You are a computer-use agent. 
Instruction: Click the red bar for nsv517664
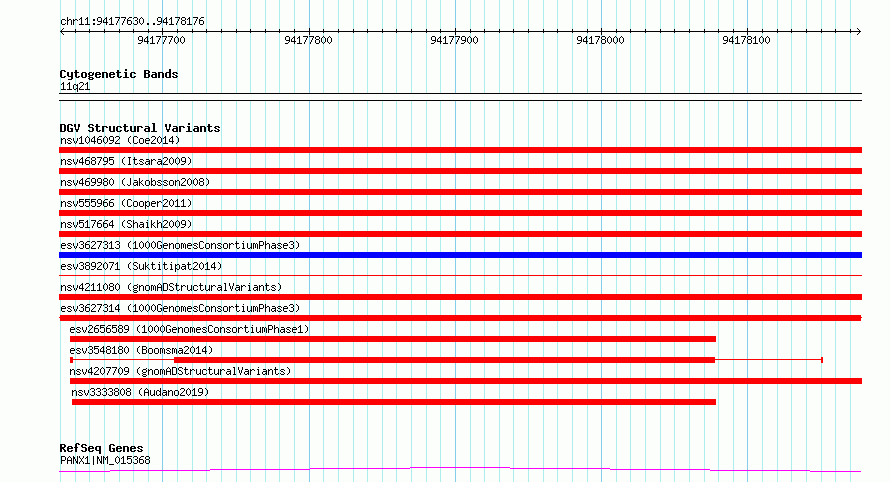(460, 234)
